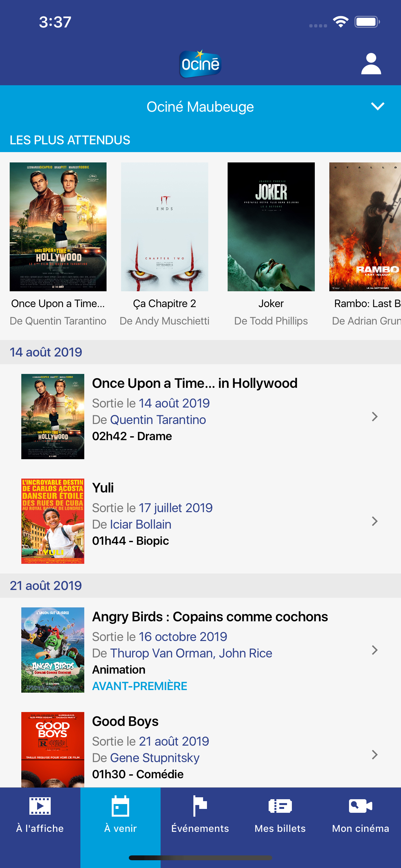Tap the Ociné logo

200,64
